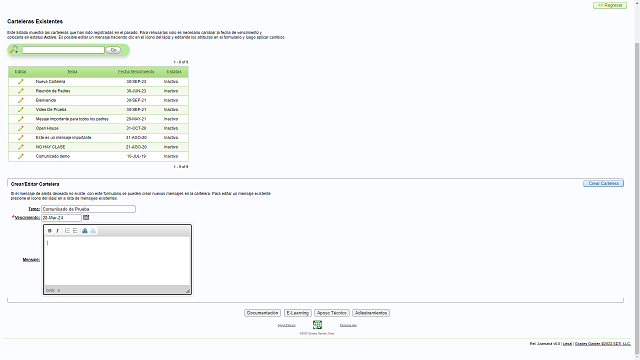
Task: Open the Documentación button in footer
Action: click(x=262, y=313)
